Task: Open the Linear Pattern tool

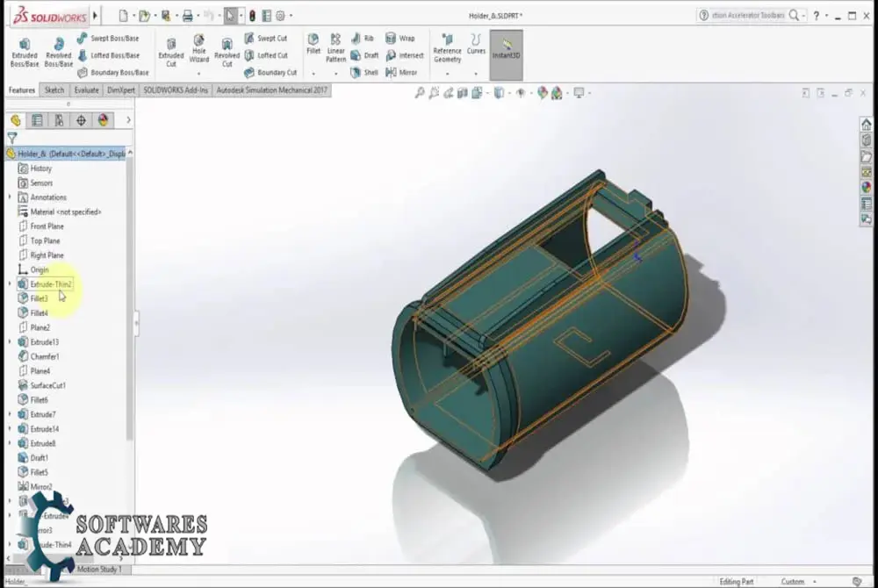Action: (x=335, y=47)
